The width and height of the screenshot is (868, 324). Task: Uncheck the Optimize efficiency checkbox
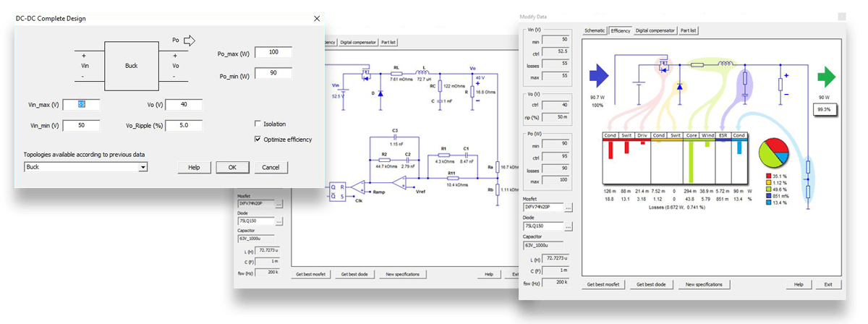click(x=258, y=139)
